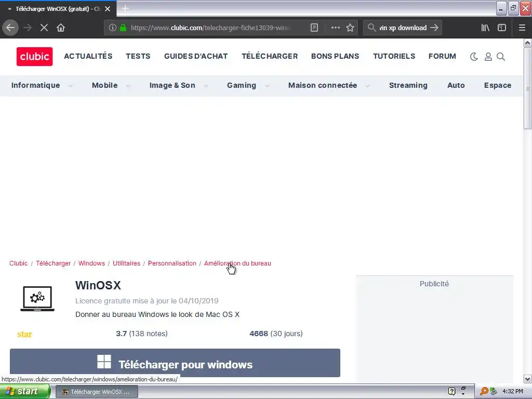Image resolution: width=532 pixels, height=399 pixels.
Task: Toggle dark mode with the moon icon
Action: [x=474, y=57]
